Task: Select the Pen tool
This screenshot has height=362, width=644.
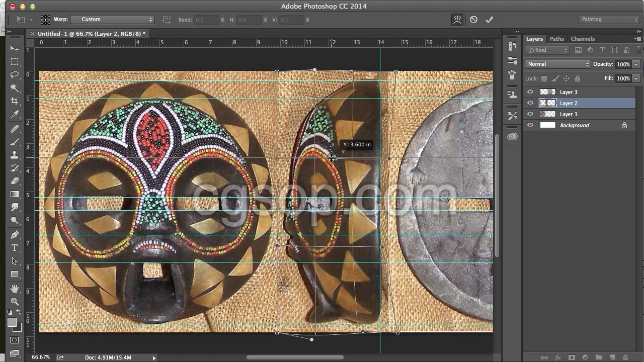Action: (15, 235)
